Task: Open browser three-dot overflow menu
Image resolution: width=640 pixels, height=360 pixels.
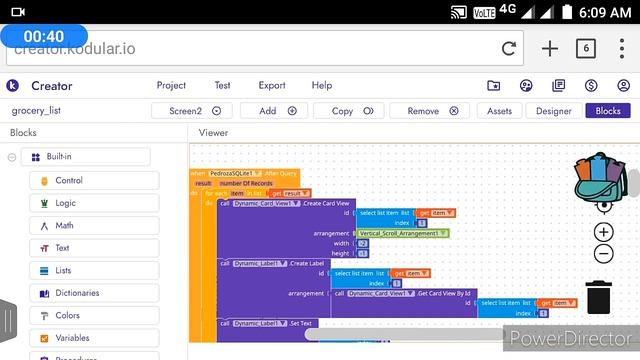Action: pos(622,49)
